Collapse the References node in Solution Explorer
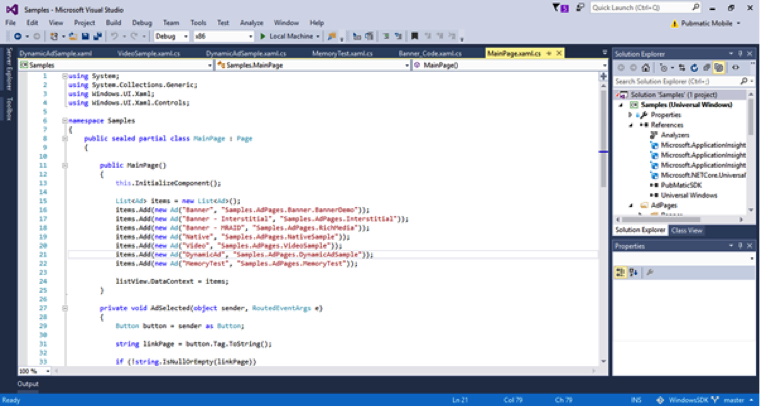 click(x=631, y=125)
